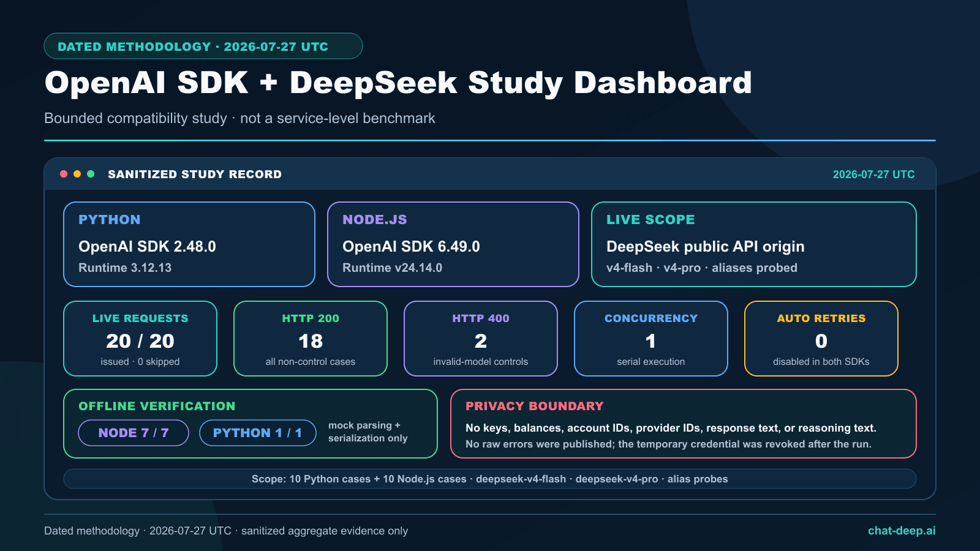
Task: Click the 2026-07-27 UTC header timestamp
Action: (873, 174)
